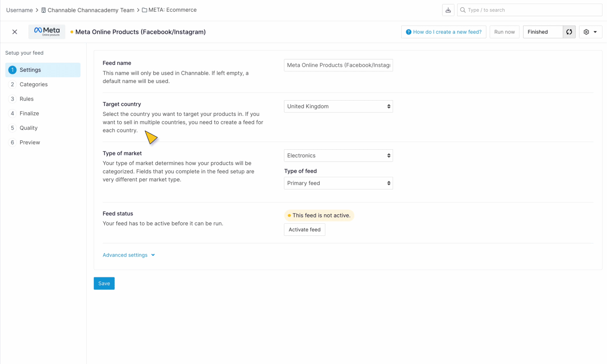Click the blue Save button

(x=104, y=283)
